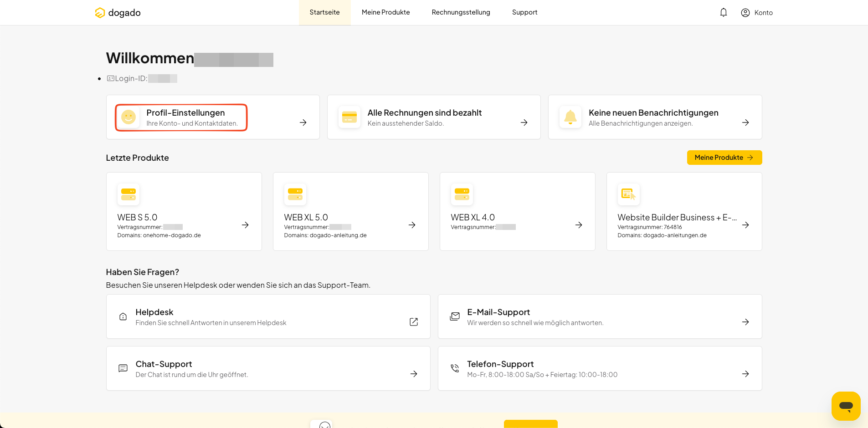The height and width of the screenshot is (428, 868).
Task: Click the E-Mail-Support envelope icon
Action: pyautogui.click(x=455, y=316)
